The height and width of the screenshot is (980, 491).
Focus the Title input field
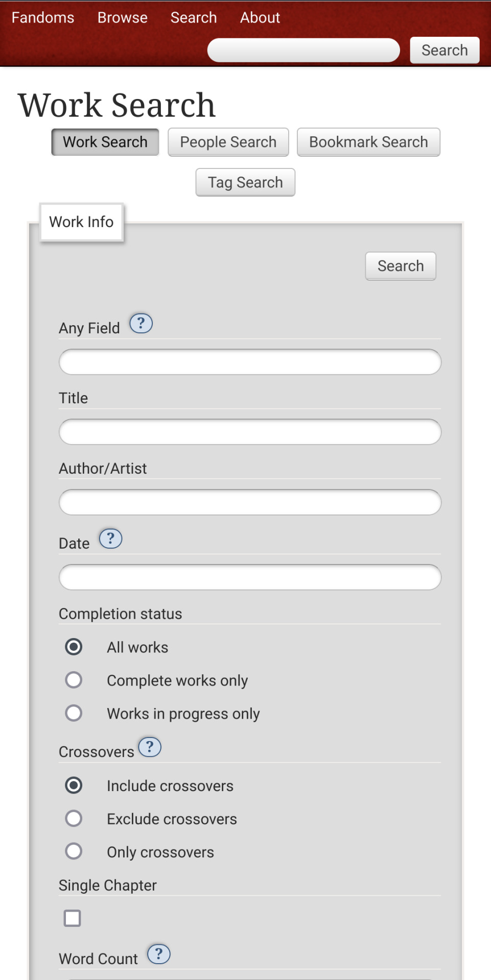[x=250, y=432]
